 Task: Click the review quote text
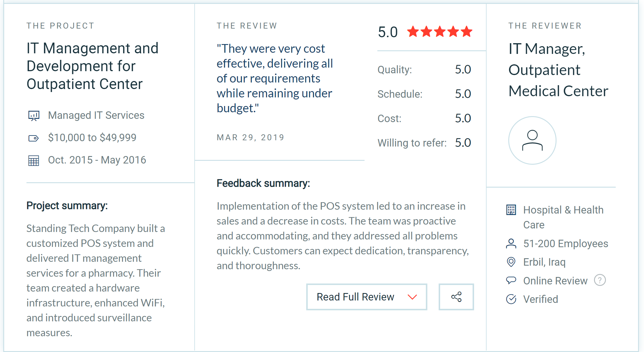coord(275,78)
